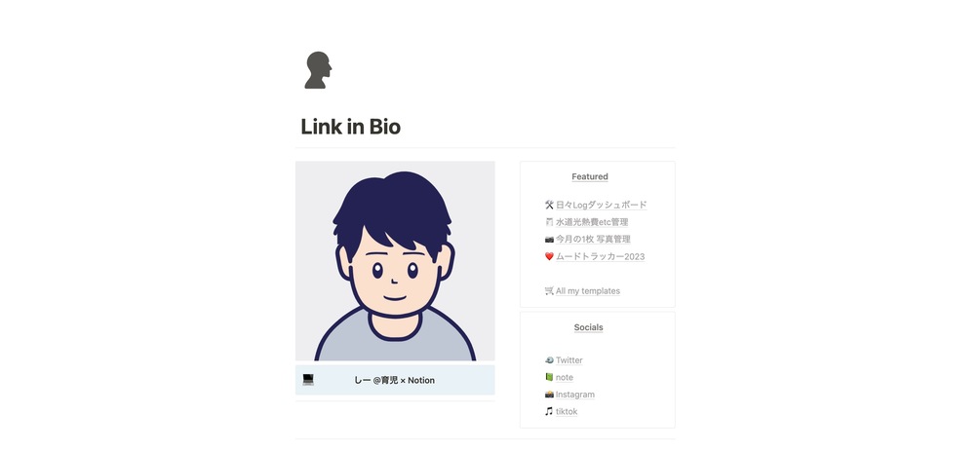The height and width of the screenshot is (453, 980).
Task: Click the red heart emoji beside ムードトラッカー2023
Action: (549, 256)
